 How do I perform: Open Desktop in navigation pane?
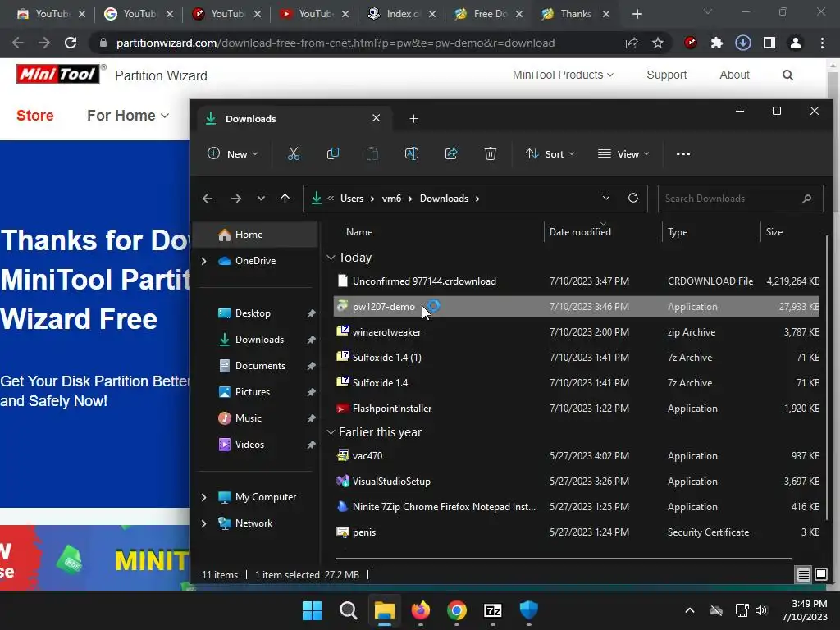[253, 313]
